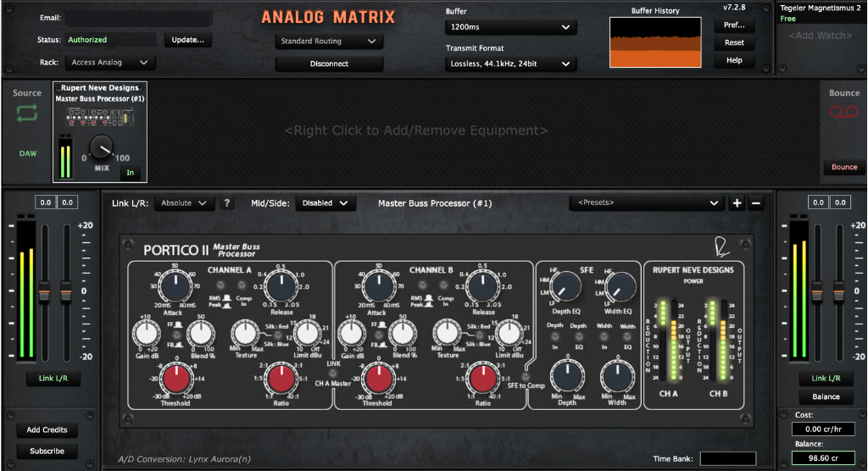868x471 pixels.
Task: Add a preset with the plus button
Action: [x=737, y=203]
